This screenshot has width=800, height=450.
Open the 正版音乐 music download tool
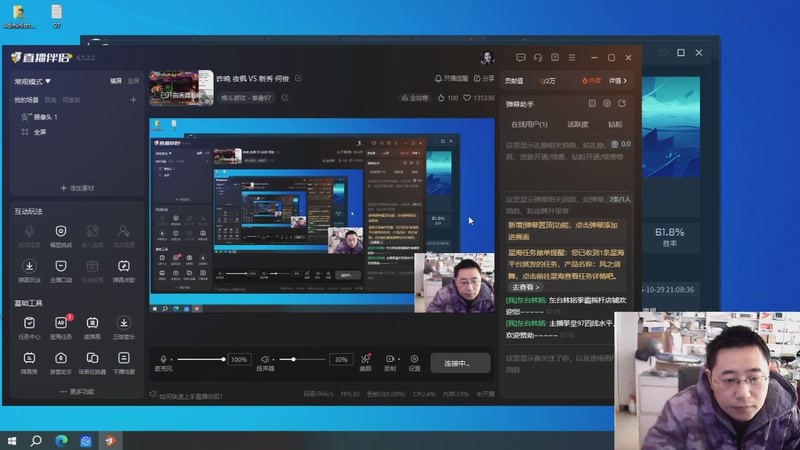[x=123, y=327]
